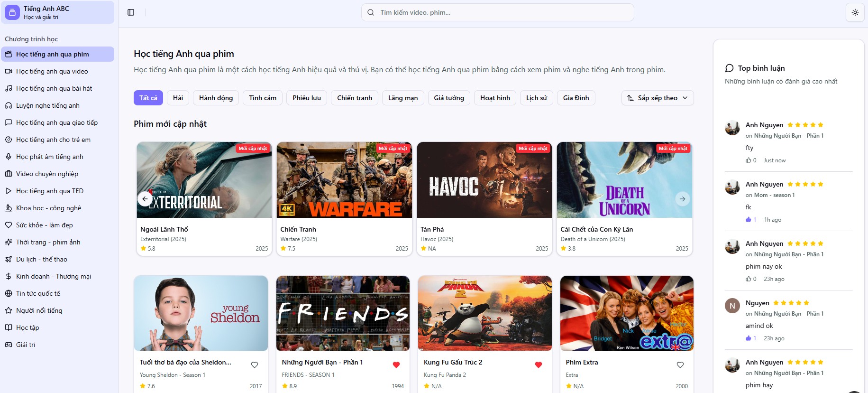The height and width of the screenshot is (393, 868).
Task: Unlike the "fk" comment
Action: point(749,220)
